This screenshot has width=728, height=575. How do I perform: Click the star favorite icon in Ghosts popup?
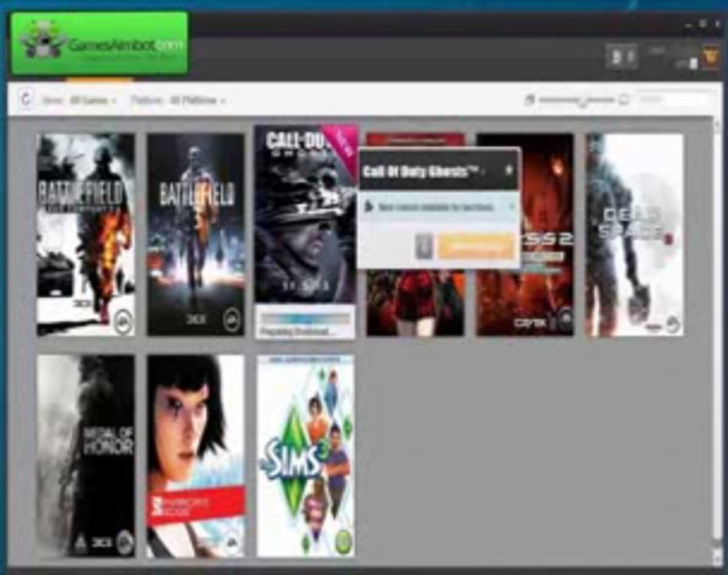pos(508,170)
